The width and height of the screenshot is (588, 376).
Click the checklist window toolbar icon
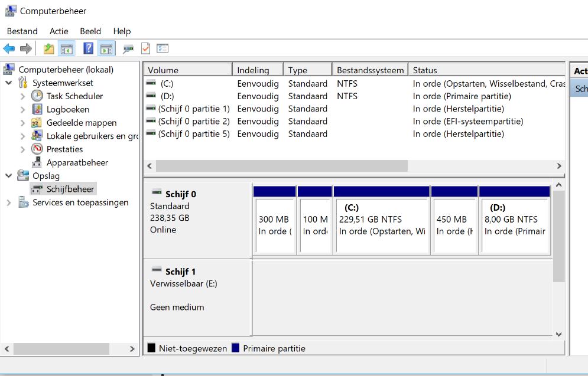point(163,48)
